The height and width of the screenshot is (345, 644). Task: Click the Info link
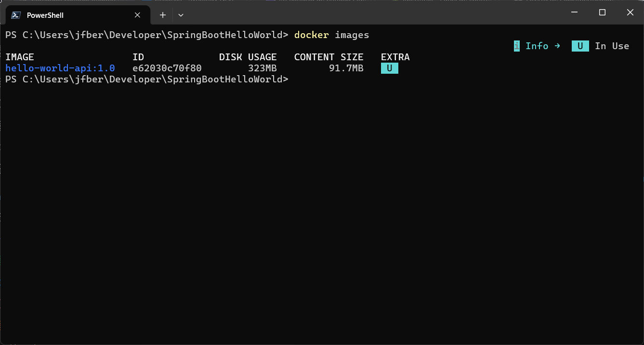(538, 46)
